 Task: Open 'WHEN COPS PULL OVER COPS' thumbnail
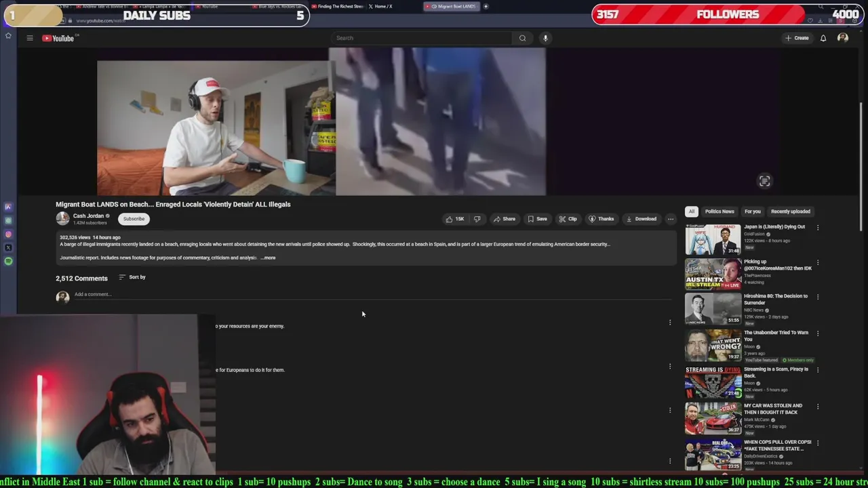pos(713,455)
